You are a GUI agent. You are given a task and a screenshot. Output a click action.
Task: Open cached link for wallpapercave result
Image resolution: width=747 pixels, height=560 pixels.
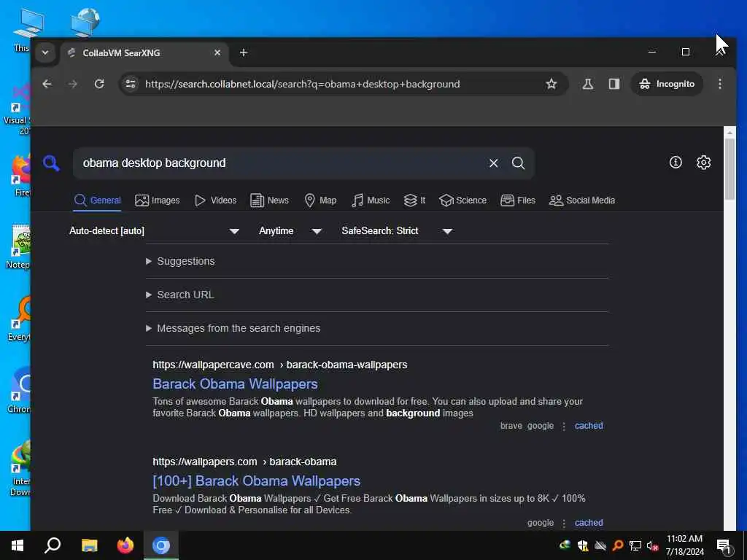tap(589, 426)
